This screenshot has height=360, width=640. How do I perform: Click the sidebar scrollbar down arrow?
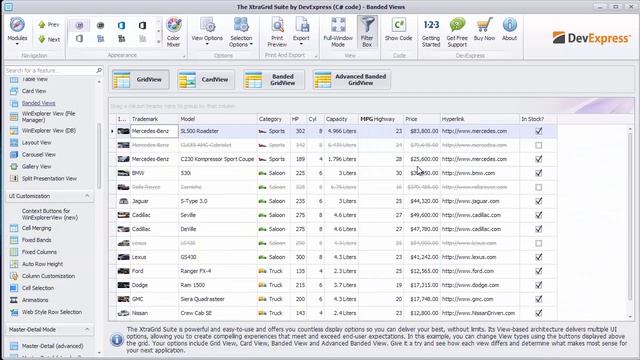pos(99,353)
